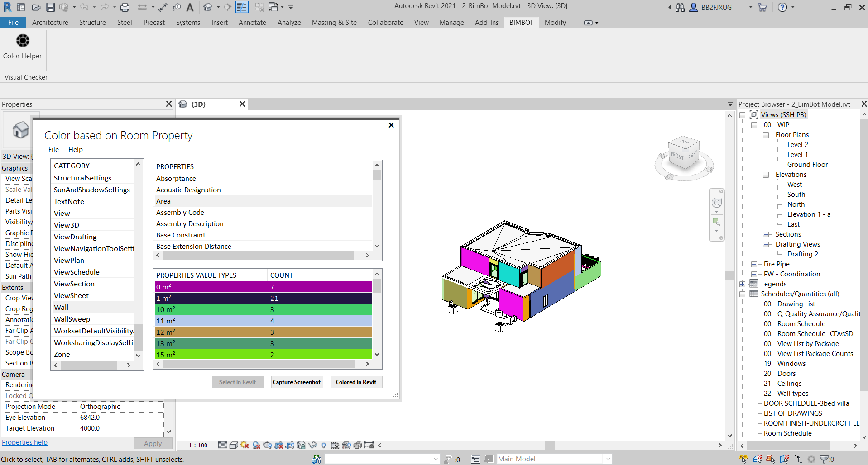Click the purple 0 m² color row
868x465 pixels.
click(211, 287)
